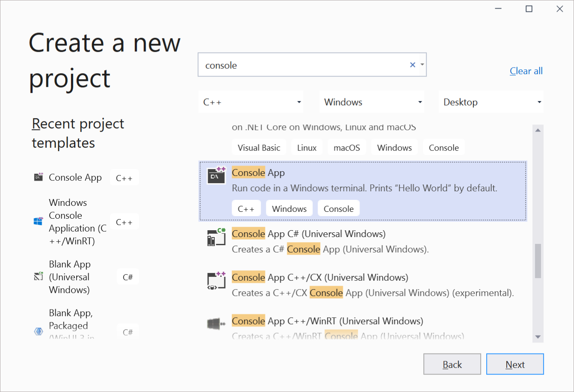
Task: Click the Clear all link
Action: point(526,71)
